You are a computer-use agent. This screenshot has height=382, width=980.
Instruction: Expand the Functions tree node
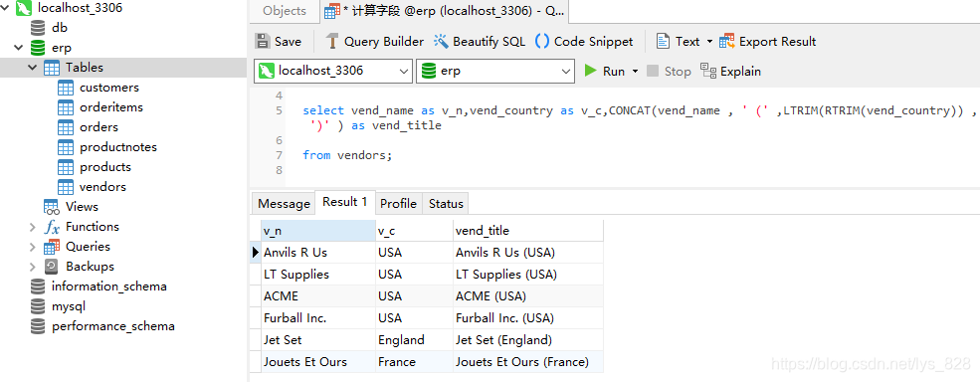(33, 227)
